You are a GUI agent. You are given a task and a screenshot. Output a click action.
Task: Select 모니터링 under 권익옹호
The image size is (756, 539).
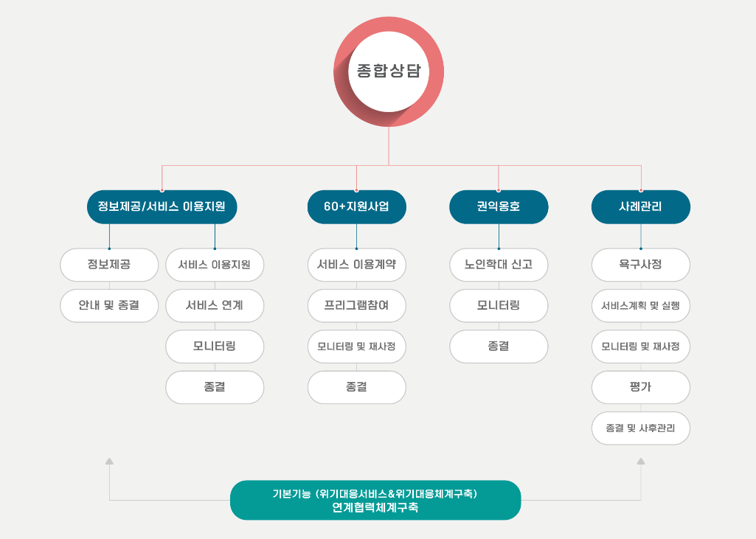click(x=499, y=306)
